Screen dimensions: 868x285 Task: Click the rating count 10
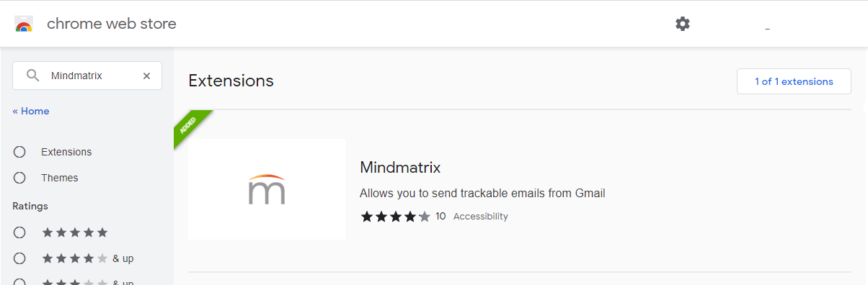point(440,216)
